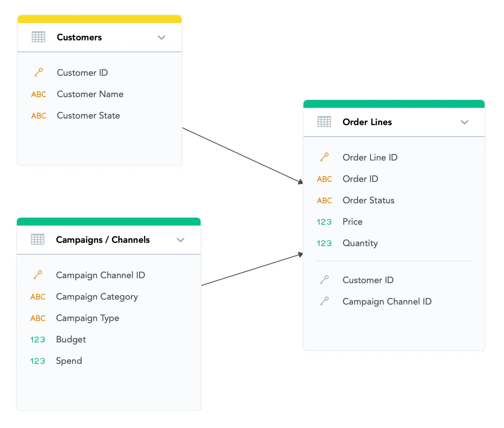504x428 pixels.
Task: Click the Order Status field
Action: pos(368,200)
